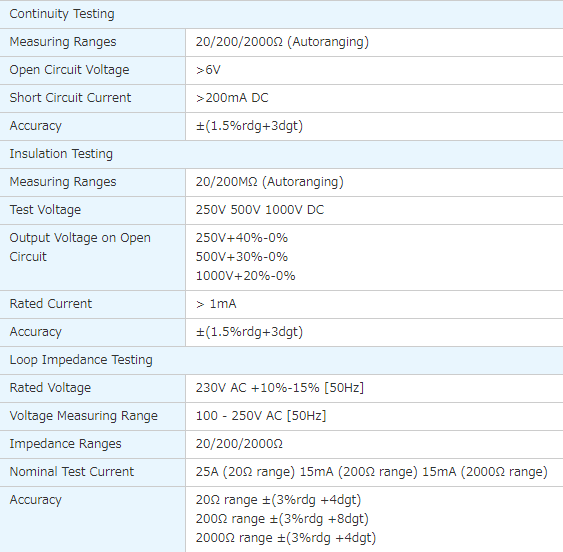The image size is (563, 552).
Task: Click the Output Voltage on Open Circuit label
Action: pyautogui.click(x=80, y=247)
